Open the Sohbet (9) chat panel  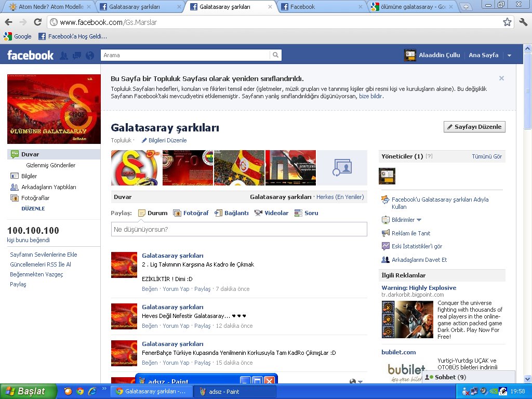[468, 377]
